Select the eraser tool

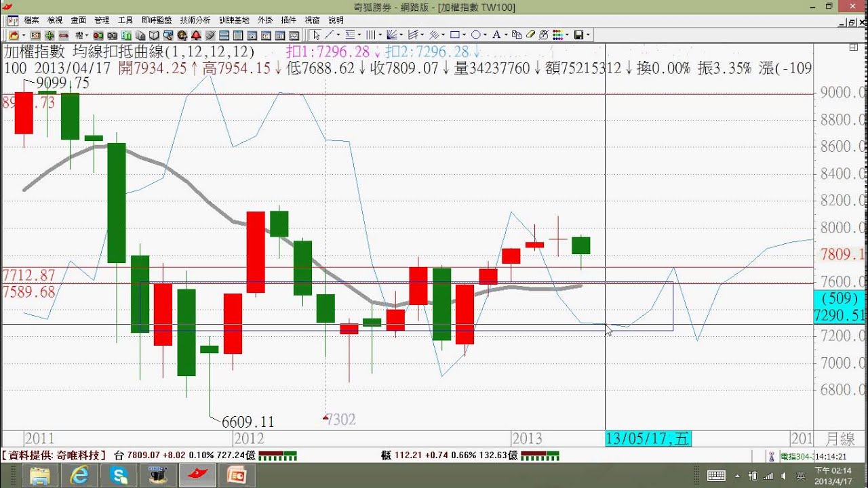(530, 35)
